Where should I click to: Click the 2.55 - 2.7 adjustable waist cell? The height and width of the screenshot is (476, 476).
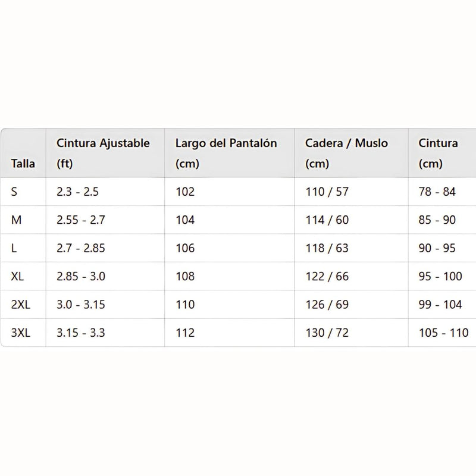tap(81, 220)
